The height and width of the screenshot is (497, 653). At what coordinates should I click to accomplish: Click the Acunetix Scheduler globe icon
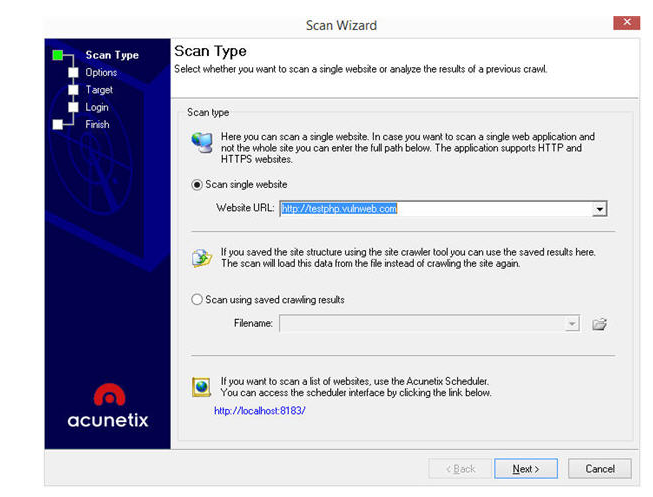coord(202,387)
